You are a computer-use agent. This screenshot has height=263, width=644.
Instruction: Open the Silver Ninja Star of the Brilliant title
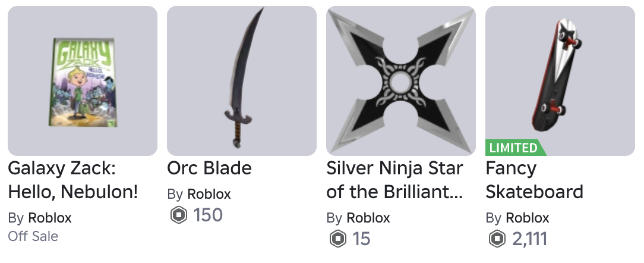[x=394, y=180]
